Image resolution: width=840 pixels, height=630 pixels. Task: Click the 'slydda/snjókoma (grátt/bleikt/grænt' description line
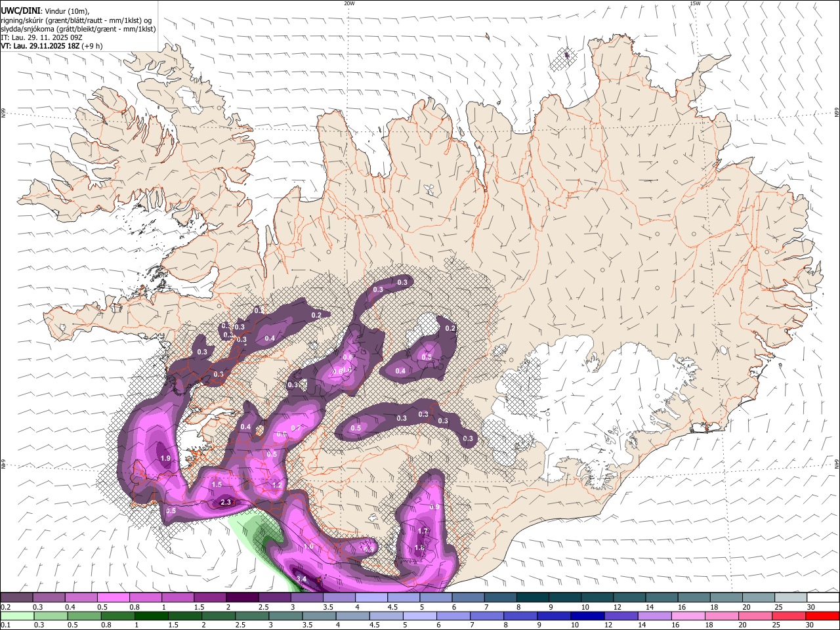[x=78, y=29]
